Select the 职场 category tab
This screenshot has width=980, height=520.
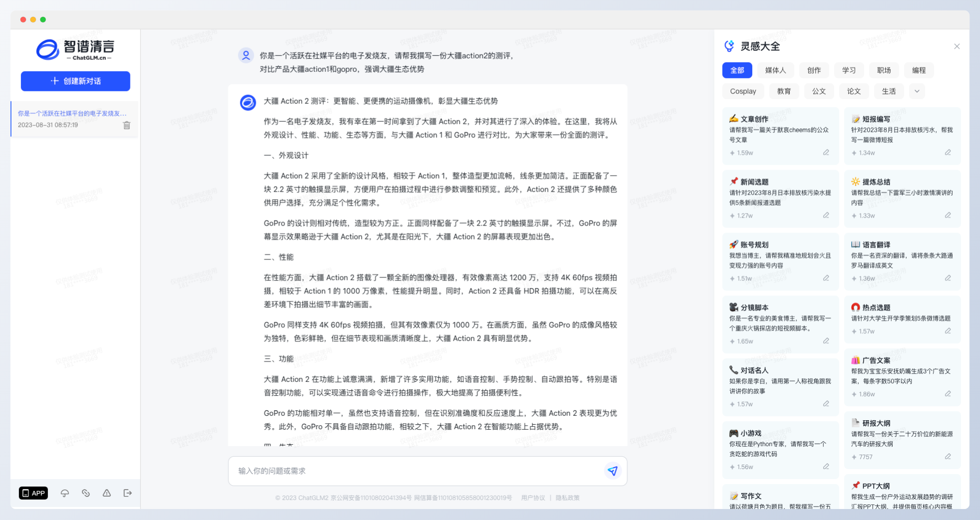tap(884, 70)
